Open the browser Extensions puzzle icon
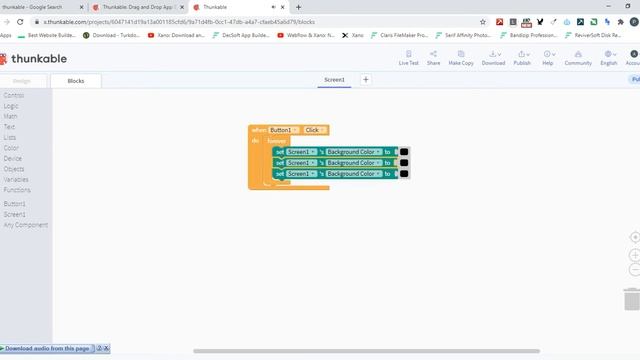The image size is (640, 360). 620,22
